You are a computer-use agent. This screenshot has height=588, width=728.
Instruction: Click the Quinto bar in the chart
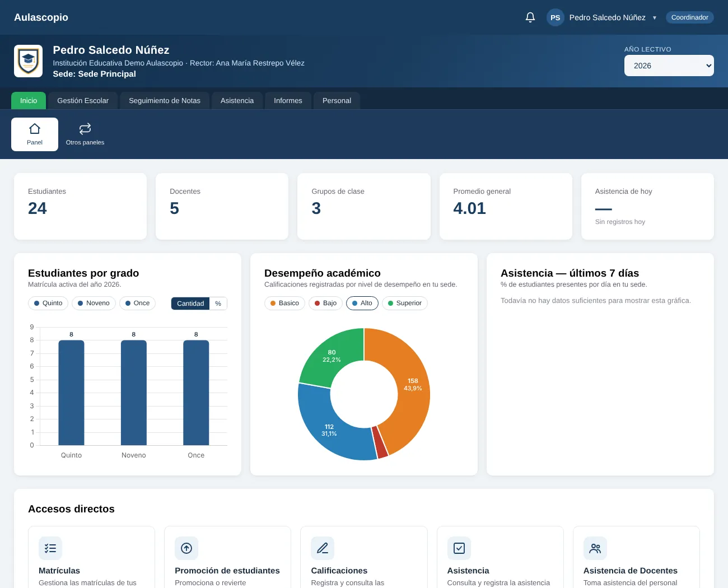(71, 393)
